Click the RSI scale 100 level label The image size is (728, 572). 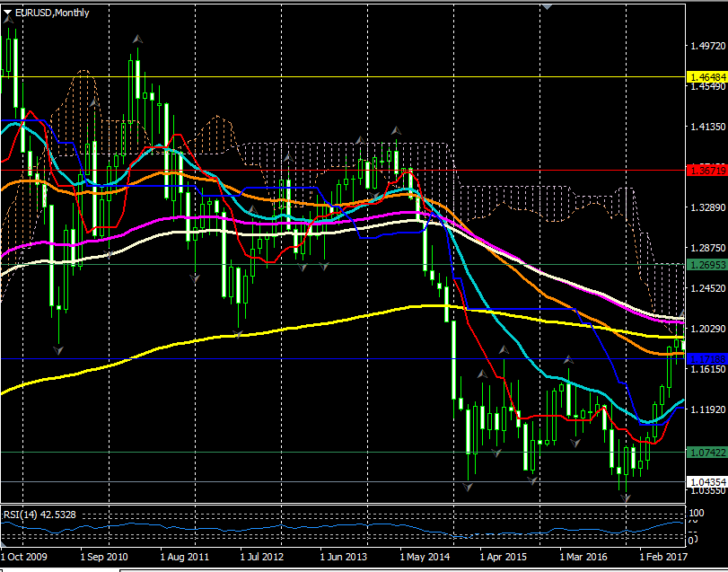tap(696, 512)
